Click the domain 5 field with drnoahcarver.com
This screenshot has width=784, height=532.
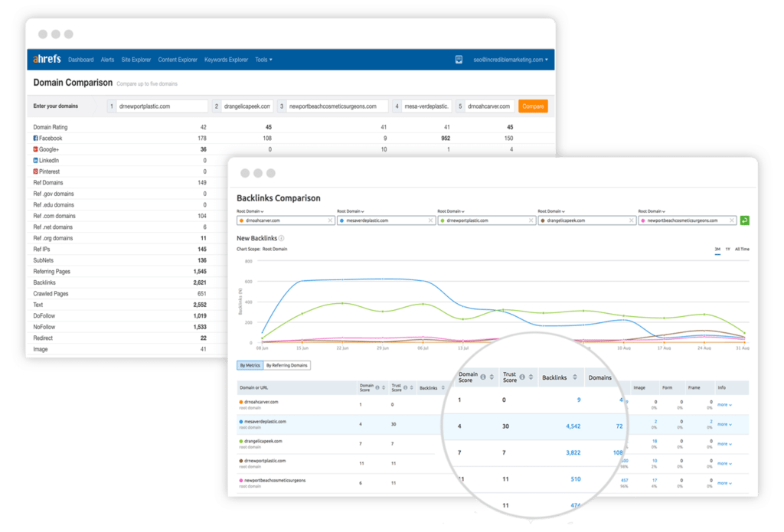click(x=485, y=106)
